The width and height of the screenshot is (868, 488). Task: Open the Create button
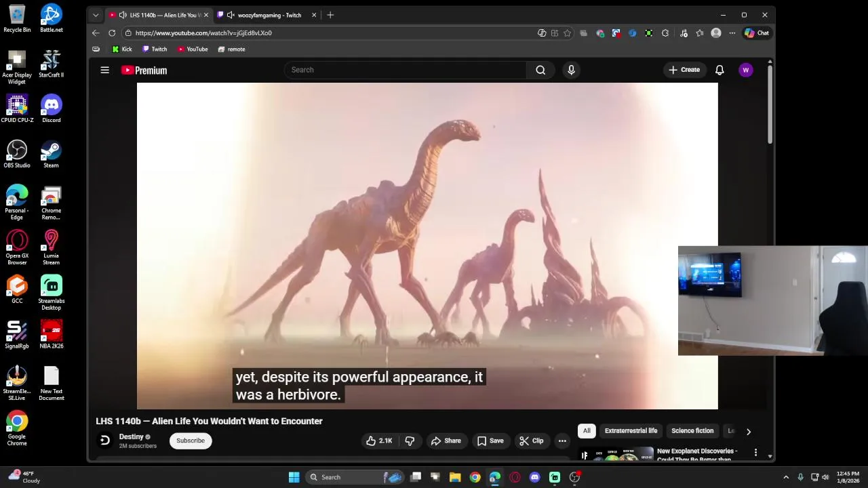[684, 70]
